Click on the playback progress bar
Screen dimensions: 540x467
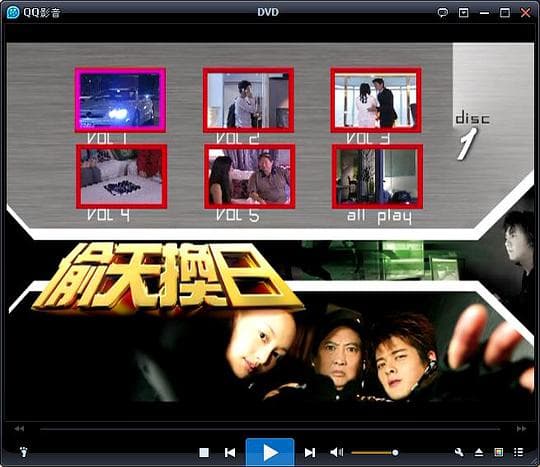(270, 429)
